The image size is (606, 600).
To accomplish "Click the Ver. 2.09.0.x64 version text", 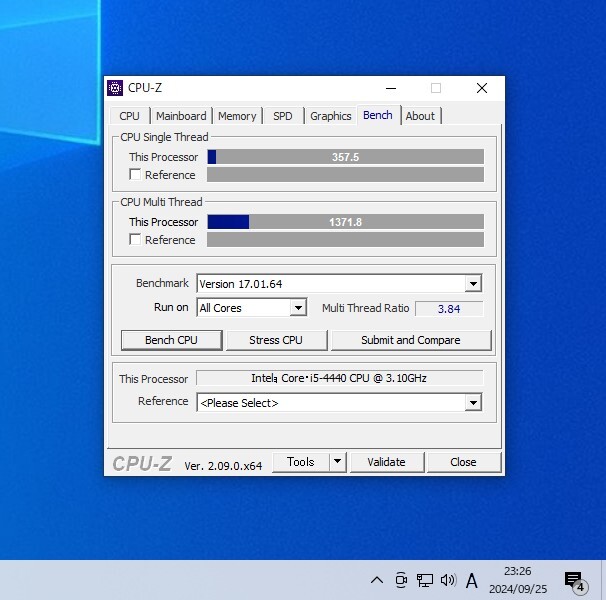I will pos(223,466).
